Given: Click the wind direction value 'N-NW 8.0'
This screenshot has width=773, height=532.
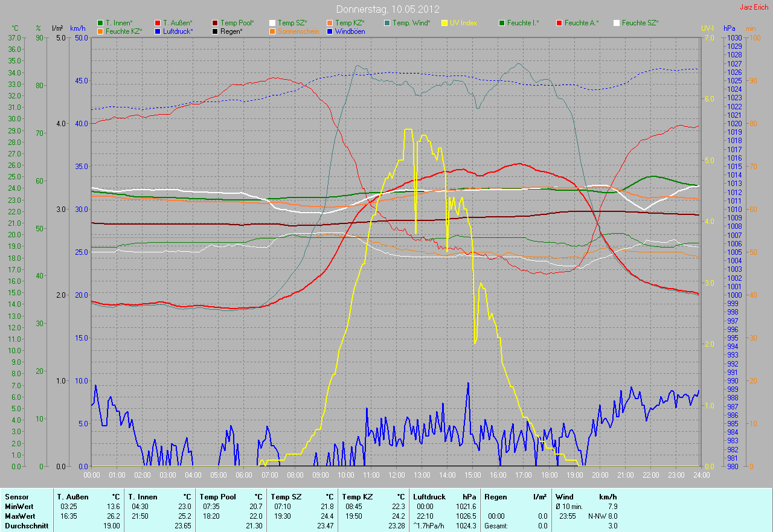Looking at the screenshot, I should (603, 516).
